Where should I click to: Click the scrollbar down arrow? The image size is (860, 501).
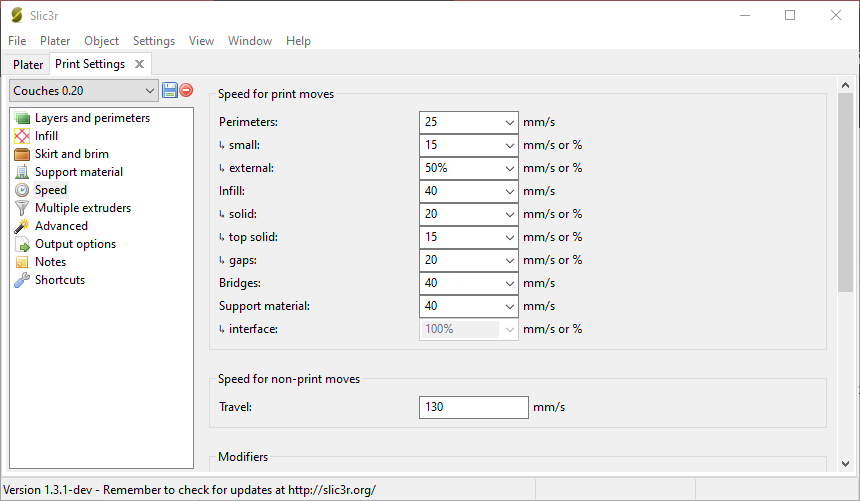coord(845,464)
